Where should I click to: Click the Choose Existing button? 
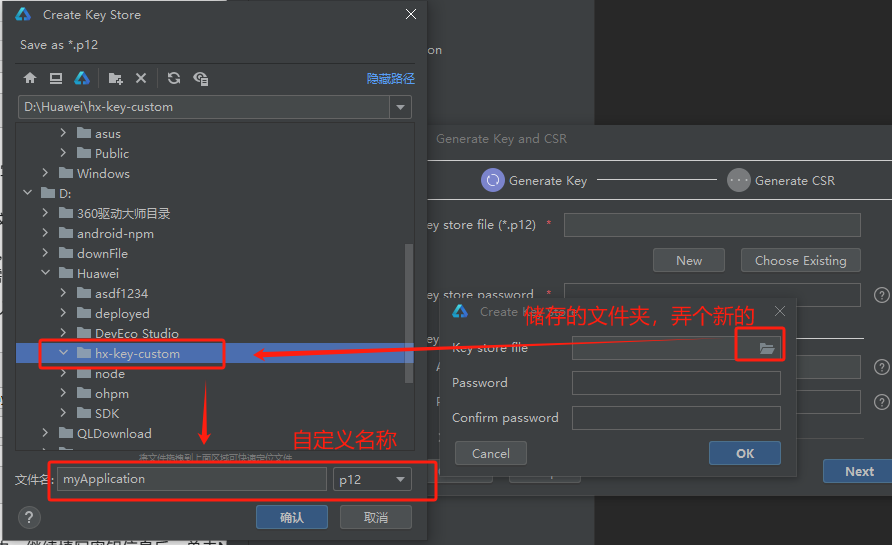[800, 260]
